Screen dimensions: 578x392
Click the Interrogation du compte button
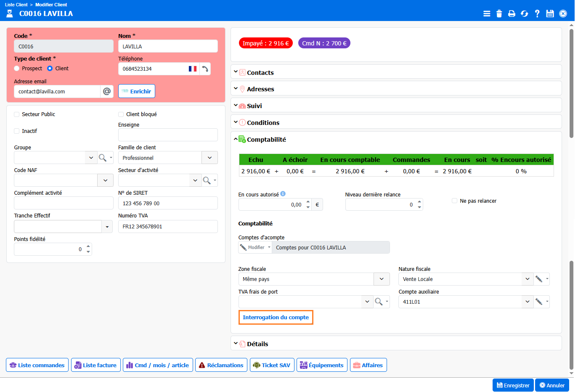[x=276, y=318]
